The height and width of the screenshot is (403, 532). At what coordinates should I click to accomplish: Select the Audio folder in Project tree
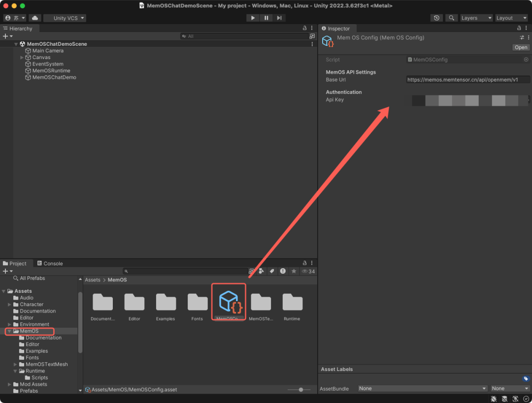24,298
